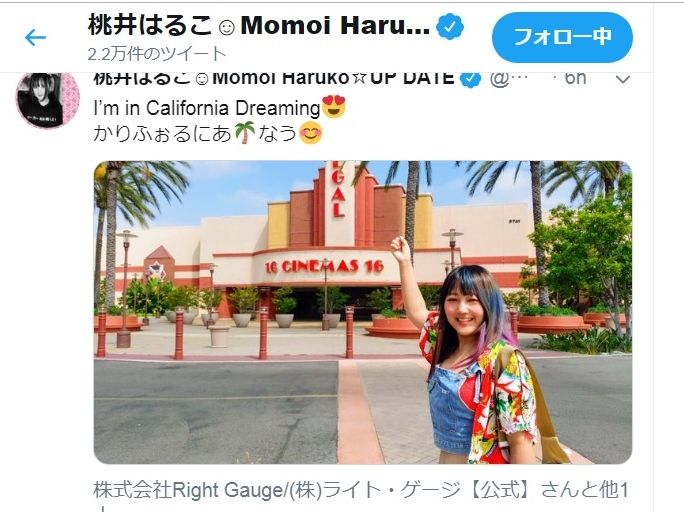
Task: Expand the tweet options chevron menu
Action: click(622, 79)
